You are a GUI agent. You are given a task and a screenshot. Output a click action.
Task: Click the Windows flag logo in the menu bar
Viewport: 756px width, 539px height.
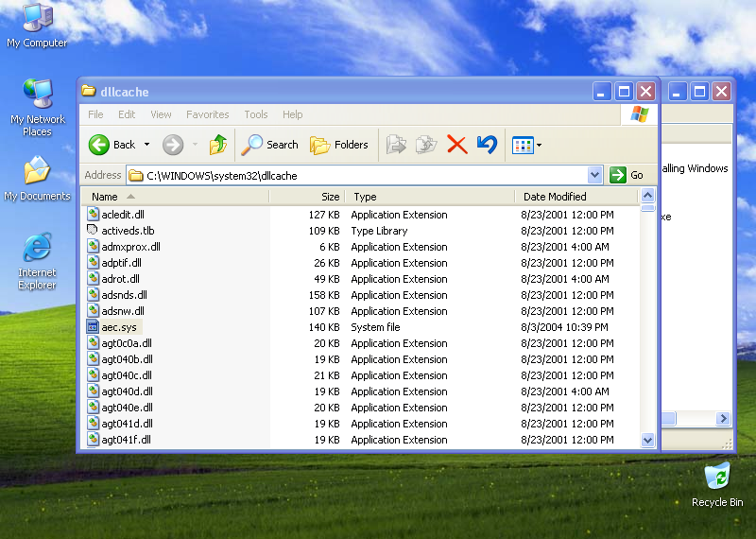[640, 114]
